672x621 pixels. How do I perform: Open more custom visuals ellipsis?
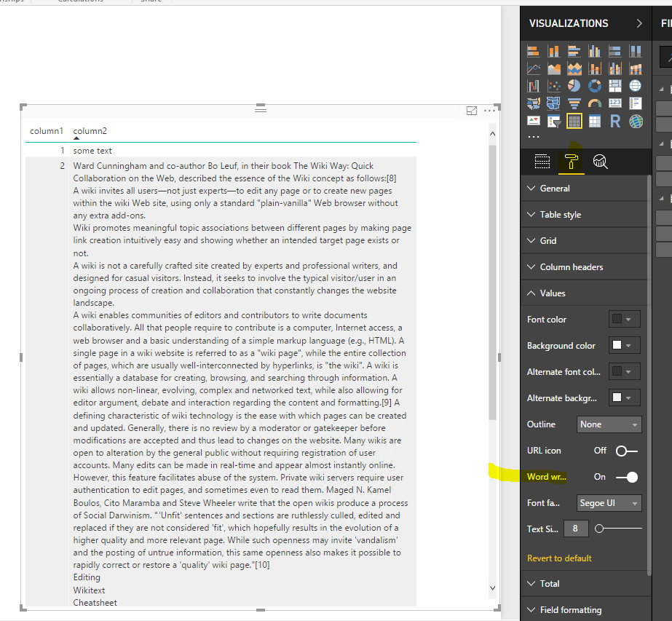[x=533, y=137]
